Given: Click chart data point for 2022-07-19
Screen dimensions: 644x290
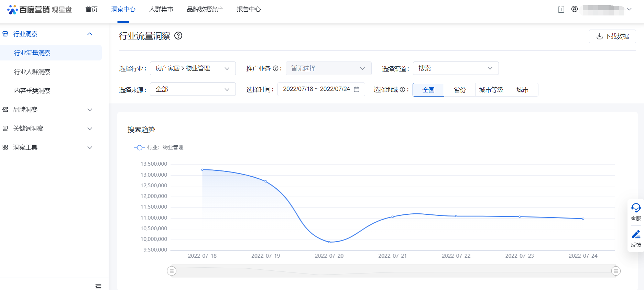Looking at the screenshot, I should tap(266, 181).
